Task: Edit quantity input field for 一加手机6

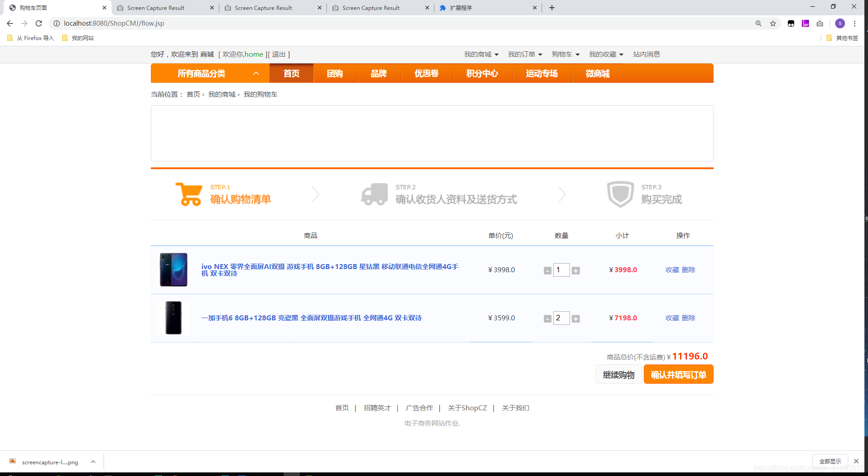Action: (x=561, y=318)
